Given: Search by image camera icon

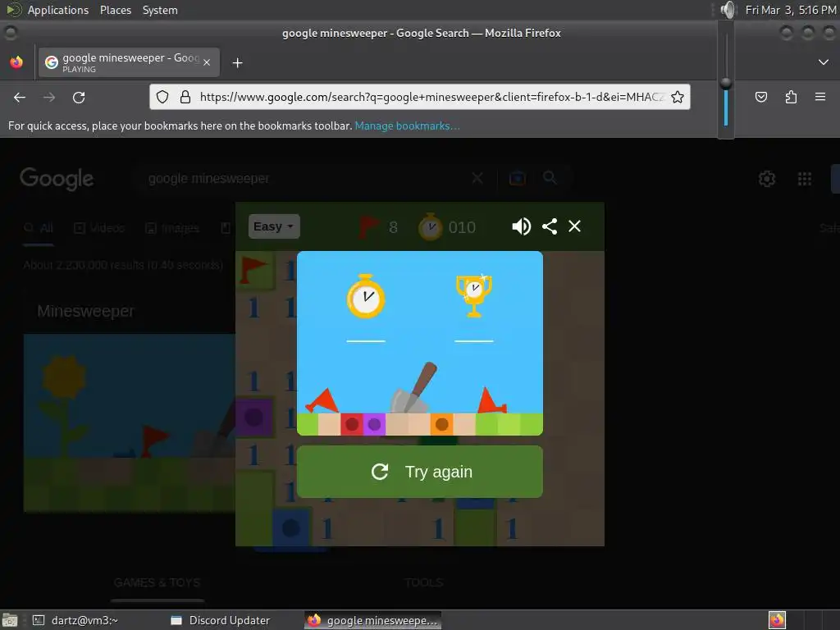Looking at the screenshot, I should tap(517, 178).
